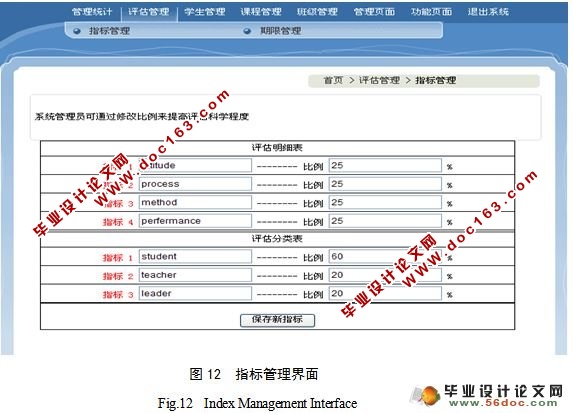Go to 管理页面 in top navigation

[374, 12]
